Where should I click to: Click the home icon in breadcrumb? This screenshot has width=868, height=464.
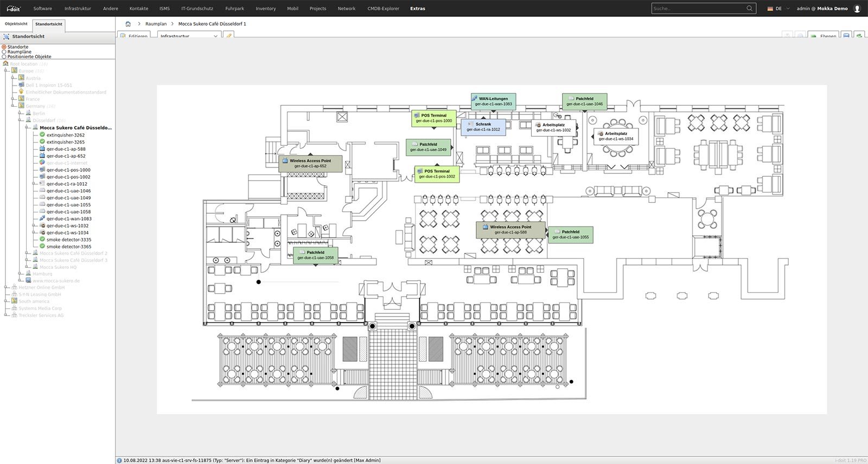point(128,24)
